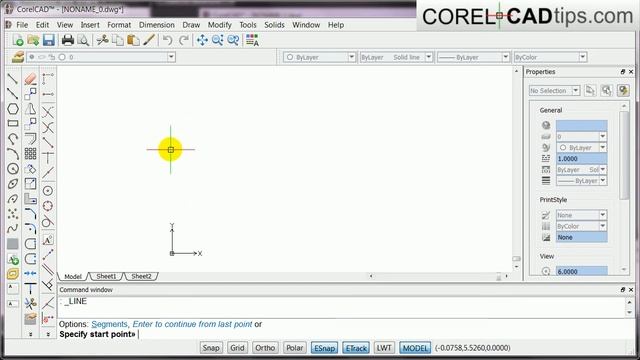Select the Mirror modify tool
Screen dimensions: 640x360
30,109
